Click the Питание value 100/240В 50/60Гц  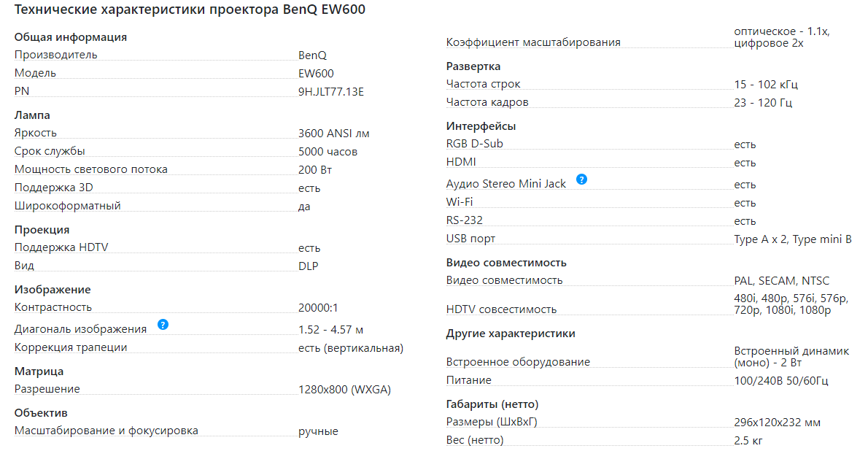coord(781,381)
